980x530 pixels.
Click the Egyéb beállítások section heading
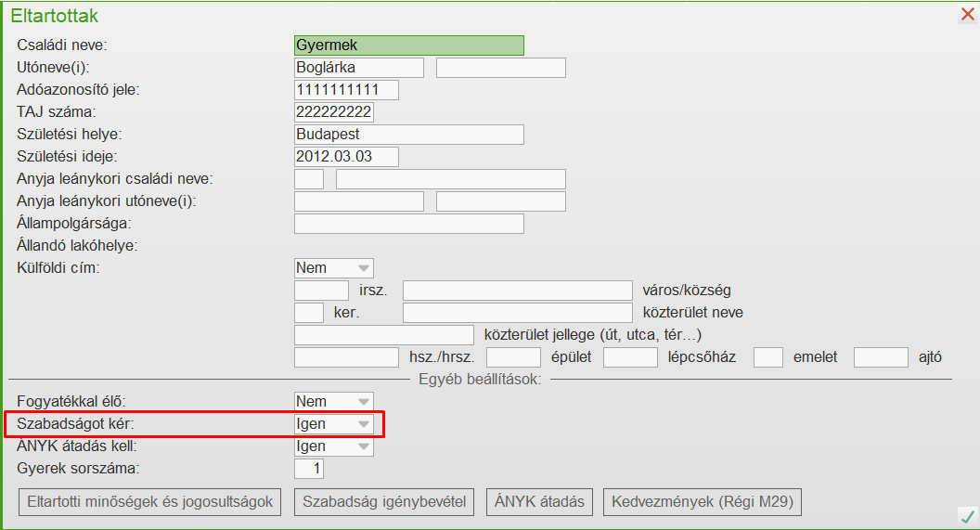click(x=480, y=380)
